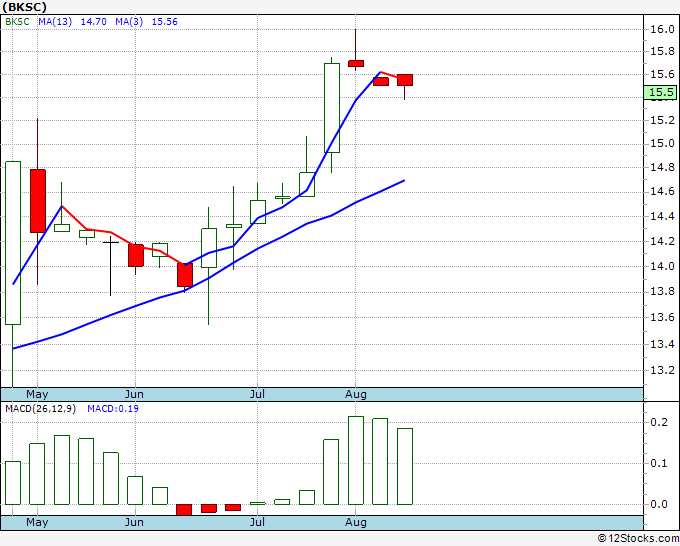
Task: Open the 12Stocks.com copyright link
Action: pos(638,538)
